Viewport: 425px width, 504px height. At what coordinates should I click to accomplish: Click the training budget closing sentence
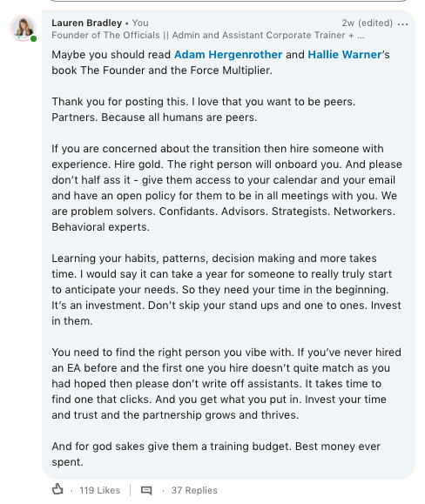click(216, 454)
